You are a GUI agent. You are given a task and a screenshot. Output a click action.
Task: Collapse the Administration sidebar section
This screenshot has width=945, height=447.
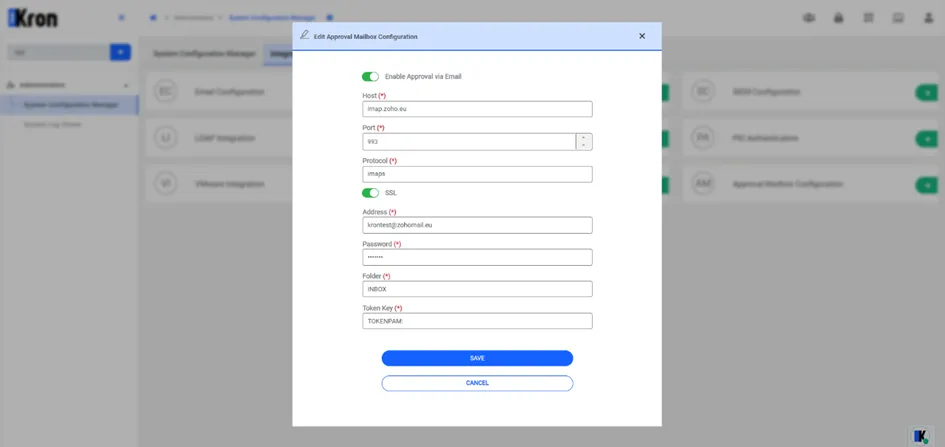pyautogui.click(x=126, y=86)
